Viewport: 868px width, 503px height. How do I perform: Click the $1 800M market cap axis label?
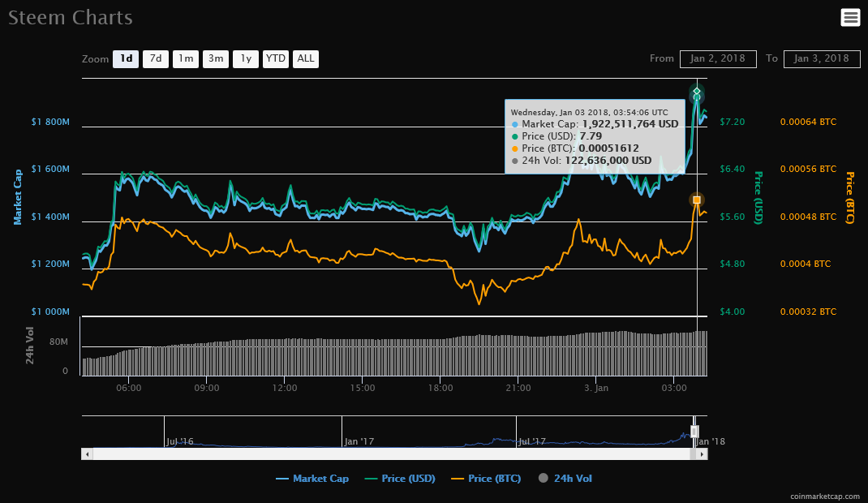coord(50,122)
